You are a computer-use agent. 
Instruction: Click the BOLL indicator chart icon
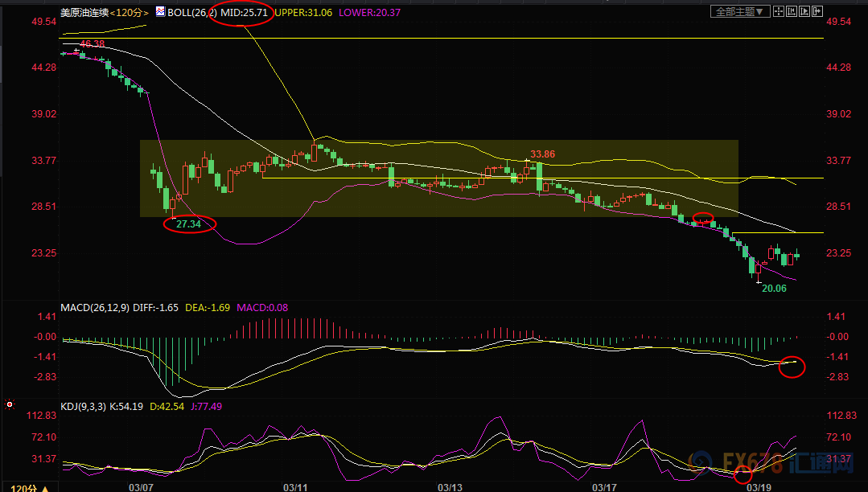[160, 11]
